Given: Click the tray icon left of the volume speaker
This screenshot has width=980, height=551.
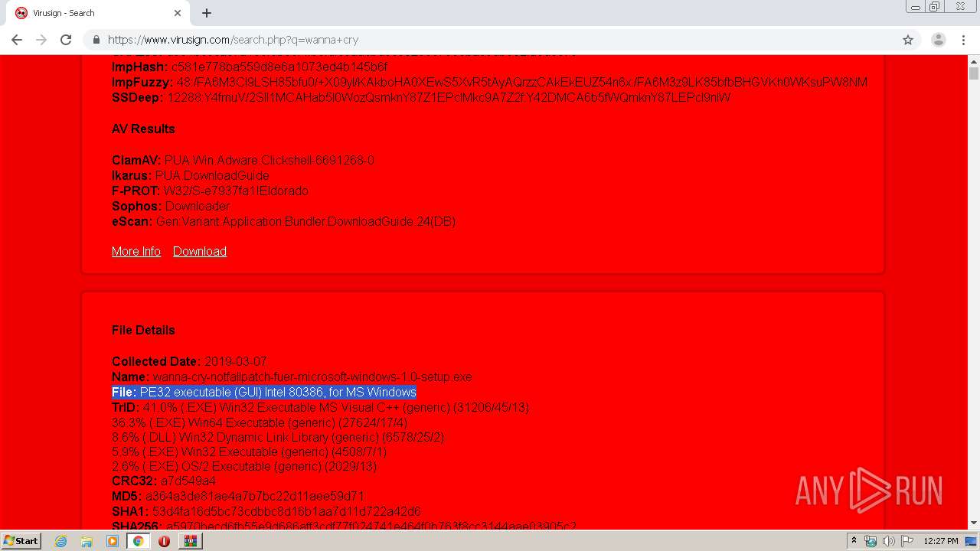Looking at the screenshot, I should pyautogui.click(x=871, y=541).
